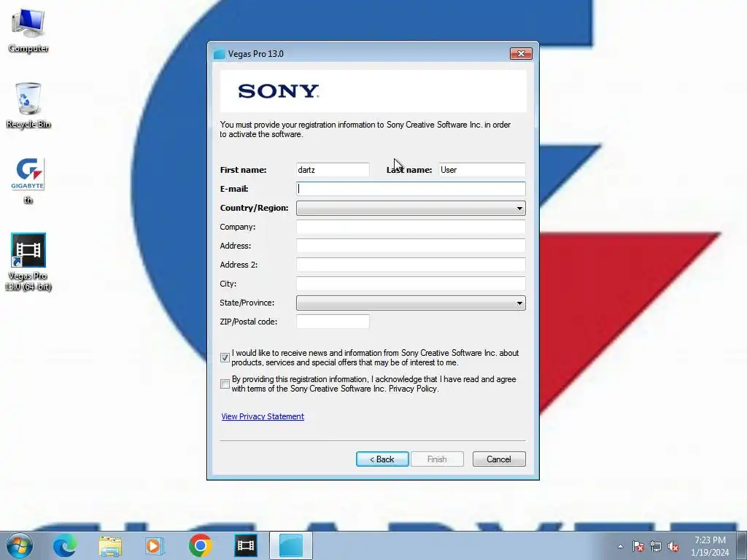Image resolution: width=747 pixels, height=560 pixels.
Task: Click into the City field
Action: (411, 284)
